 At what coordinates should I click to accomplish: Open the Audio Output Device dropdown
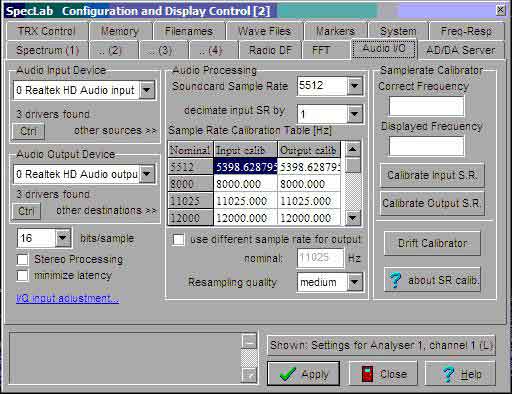pyautogui.click(x=147, y=174)
